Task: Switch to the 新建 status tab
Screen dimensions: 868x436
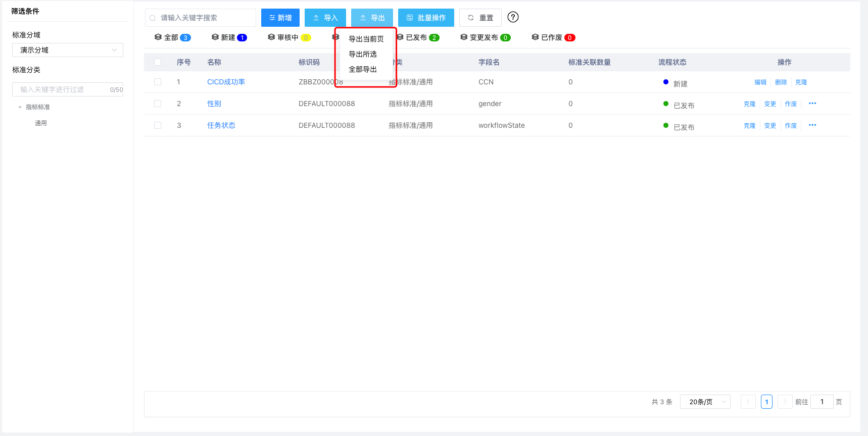Action: point(229,37)
